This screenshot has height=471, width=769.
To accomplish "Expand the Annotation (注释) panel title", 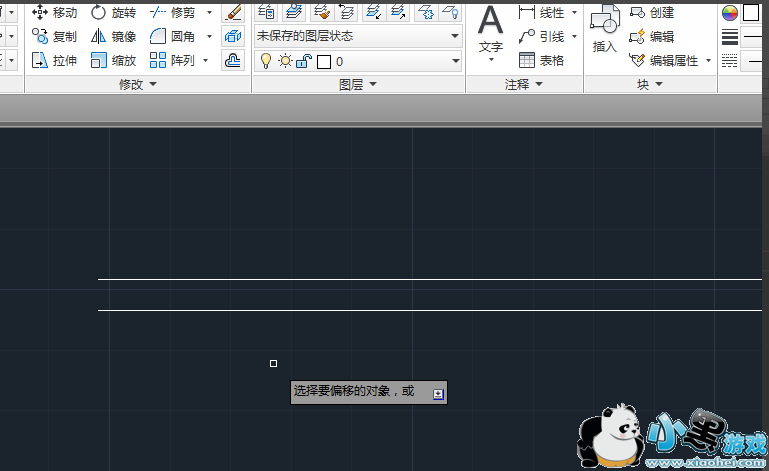I will [x=523, y=85].
